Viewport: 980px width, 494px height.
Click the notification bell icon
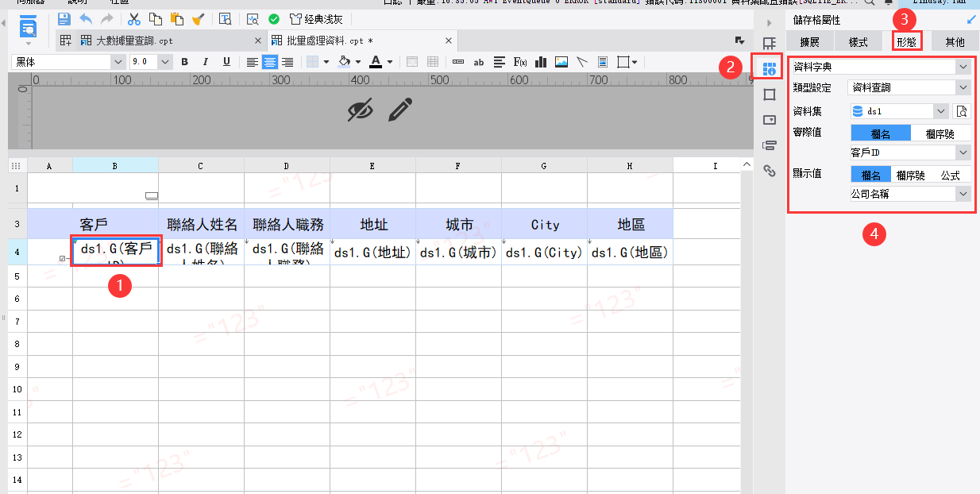coord(889,2)
